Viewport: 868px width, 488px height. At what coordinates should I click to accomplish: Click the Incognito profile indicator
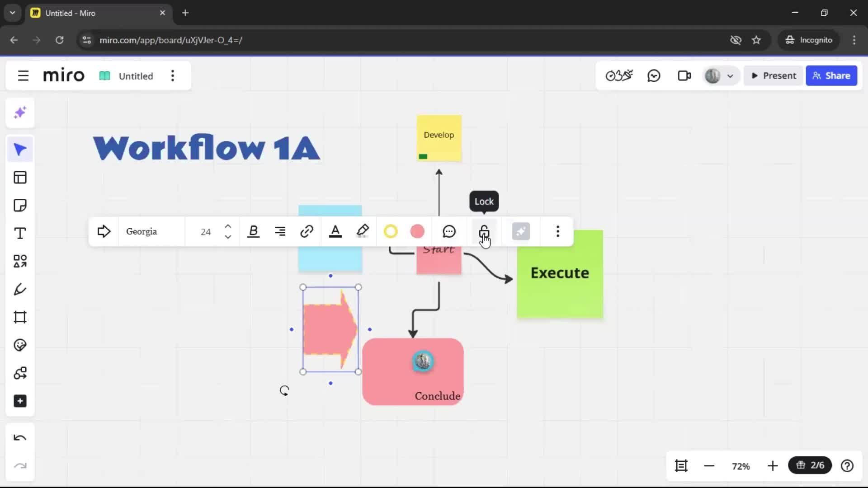(x=809, y=40)
